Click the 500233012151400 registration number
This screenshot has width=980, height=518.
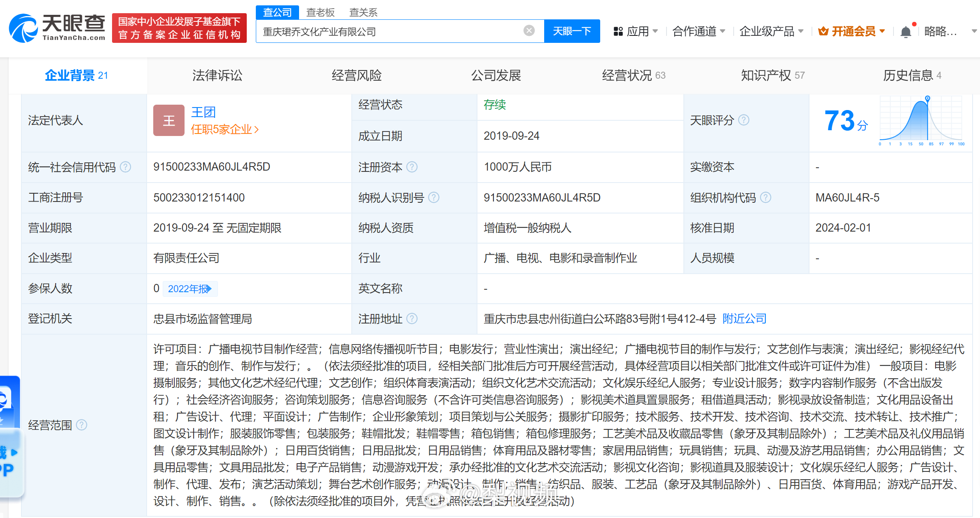[x=199, y=198]
